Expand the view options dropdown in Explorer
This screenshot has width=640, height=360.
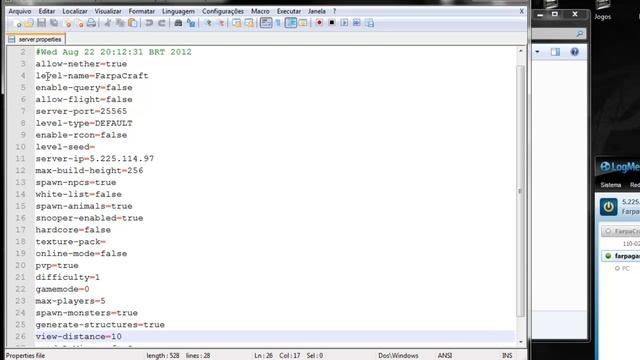click(x=537, y=52)
